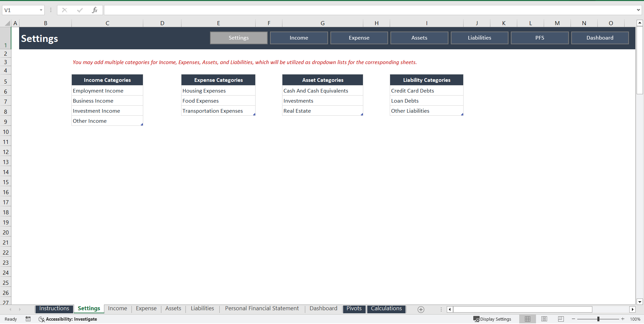Go to Income via header button

(x=299, y=38)
